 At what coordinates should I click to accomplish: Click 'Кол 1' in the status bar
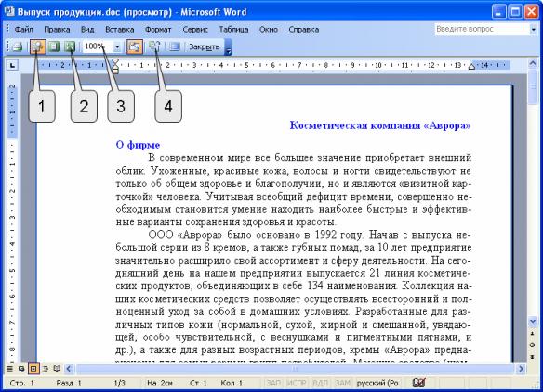(232, 383)
